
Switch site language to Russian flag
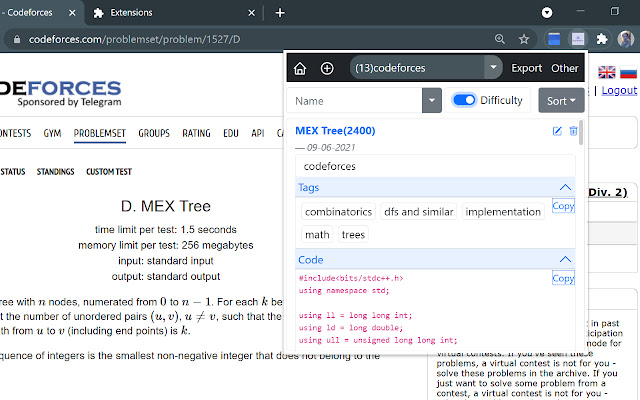(x=628, y=72)
